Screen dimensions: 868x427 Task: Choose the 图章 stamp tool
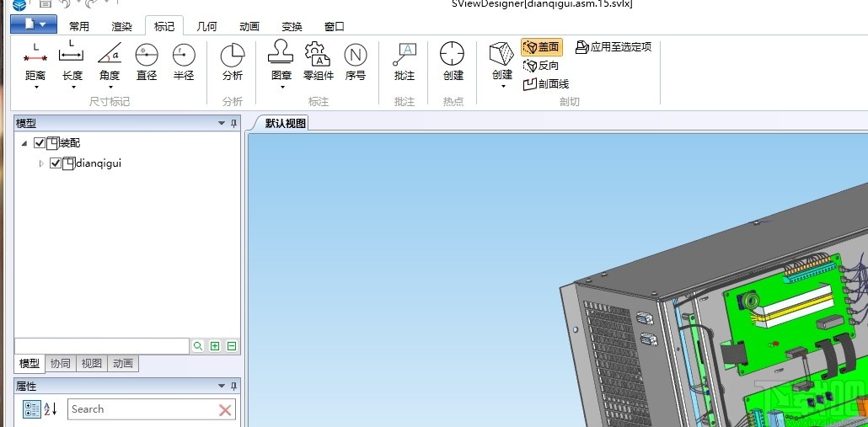(281, 61)
